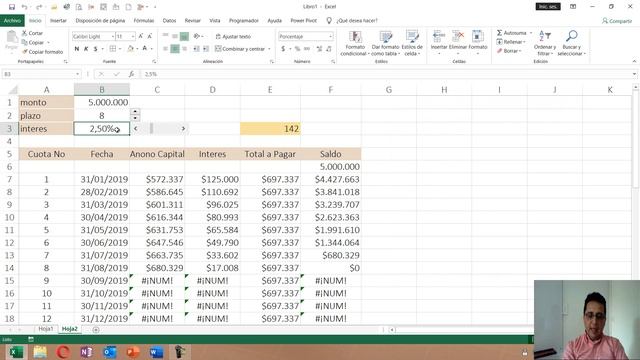Open the font name dropdown Calibri Light
Screen dimensions: 640x360
point(113,37)
